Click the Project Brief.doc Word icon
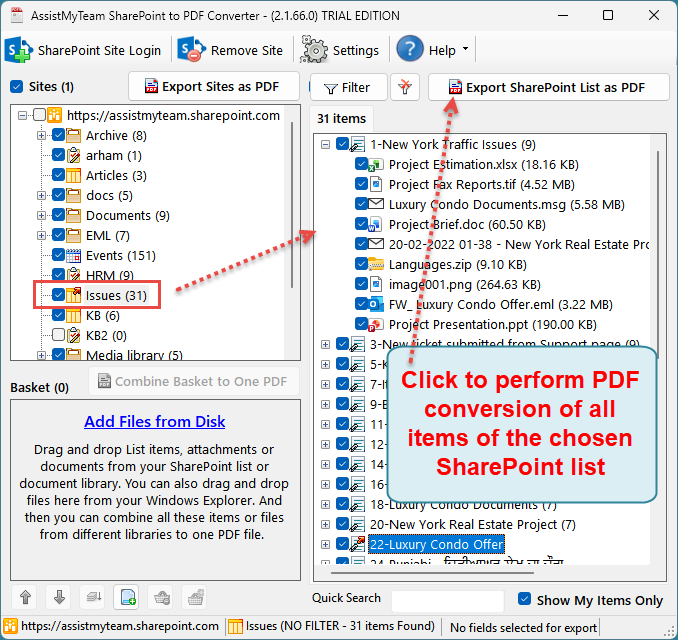Screen dimensions: 678x640 (375, 224)
